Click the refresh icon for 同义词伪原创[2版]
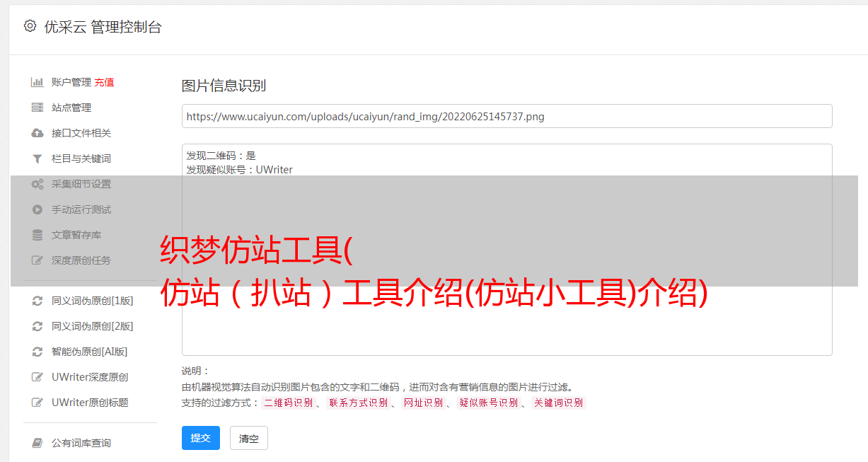The height and width of the screenshot is (462, 868). (x=37, y=326)
